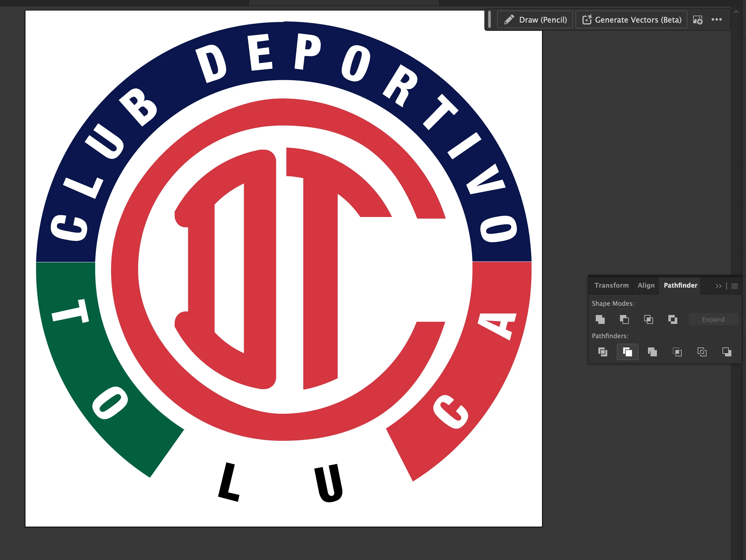The height and width of the screenshot is (560, 746).
Task: Click Generate Vectors (Beta) button
Action: click(631, 20)
